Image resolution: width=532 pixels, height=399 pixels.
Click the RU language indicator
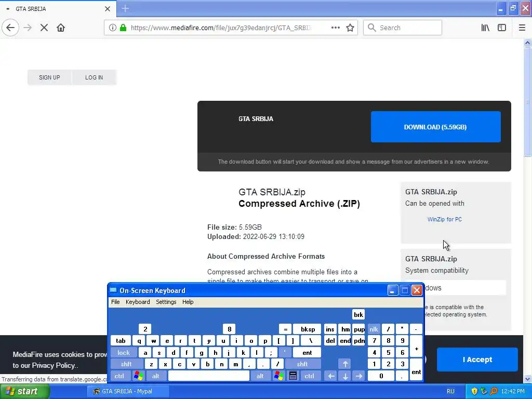(450, 391)
